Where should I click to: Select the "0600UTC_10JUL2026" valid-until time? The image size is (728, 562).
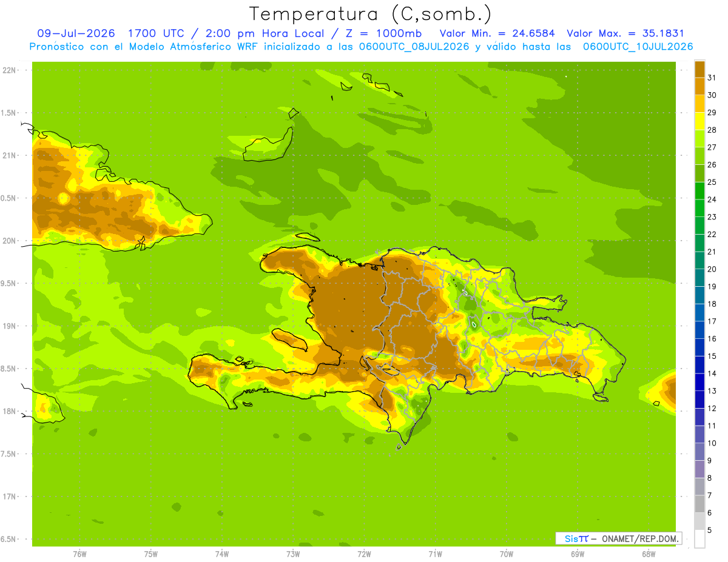[638, 47]
